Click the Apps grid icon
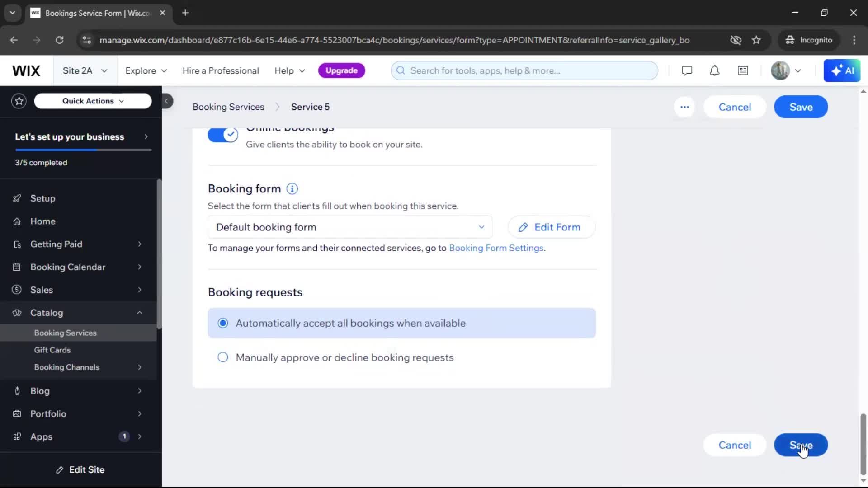 [17, 436]
